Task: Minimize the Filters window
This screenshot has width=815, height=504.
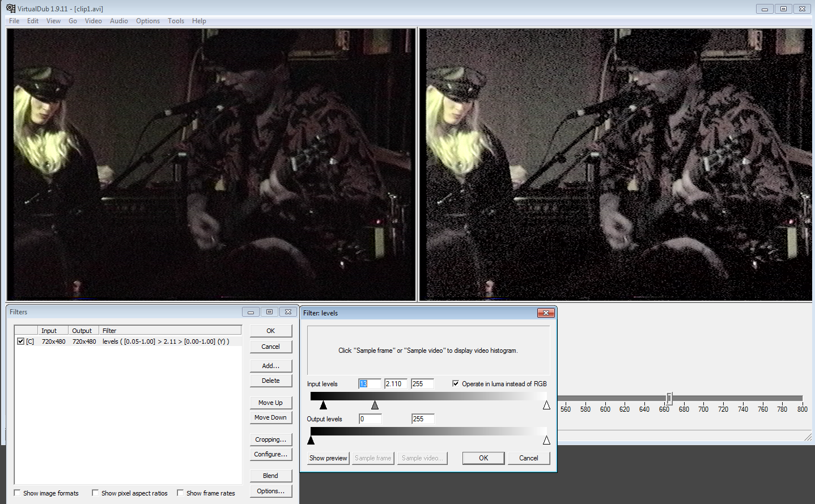Action: (x=251, y=312)
